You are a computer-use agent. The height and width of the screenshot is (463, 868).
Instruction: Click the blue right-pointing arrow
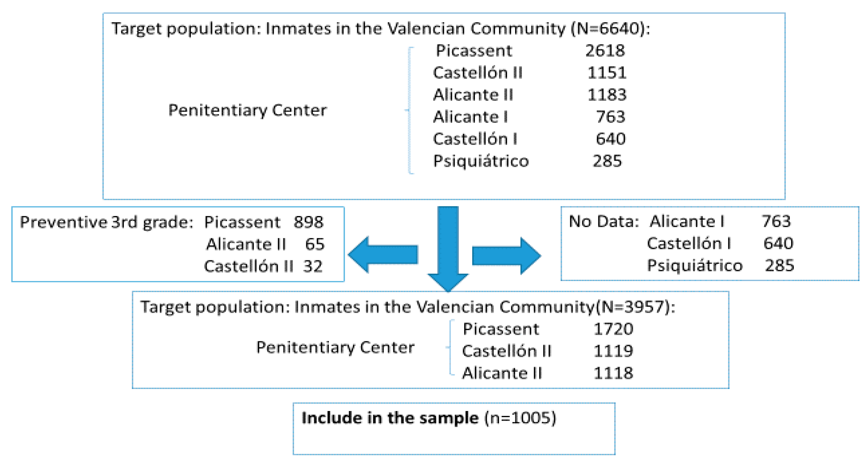coord(506,255)
